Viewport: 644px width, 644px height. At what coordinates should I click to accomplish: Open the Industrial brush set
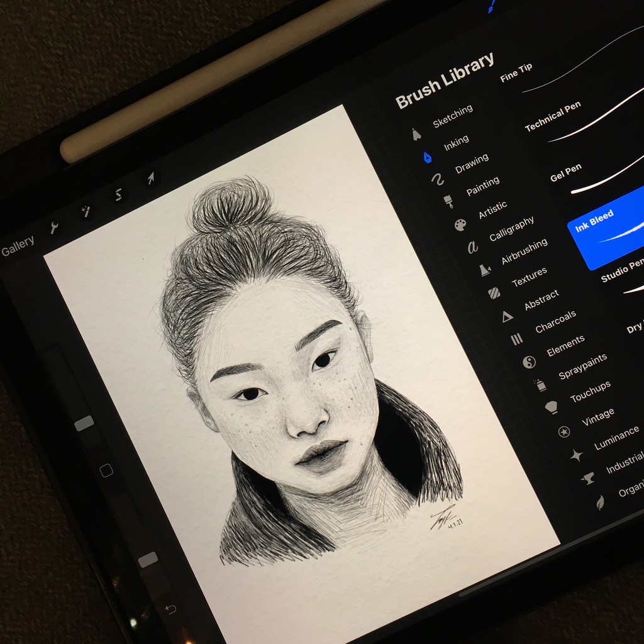click(x=625, y=463)
